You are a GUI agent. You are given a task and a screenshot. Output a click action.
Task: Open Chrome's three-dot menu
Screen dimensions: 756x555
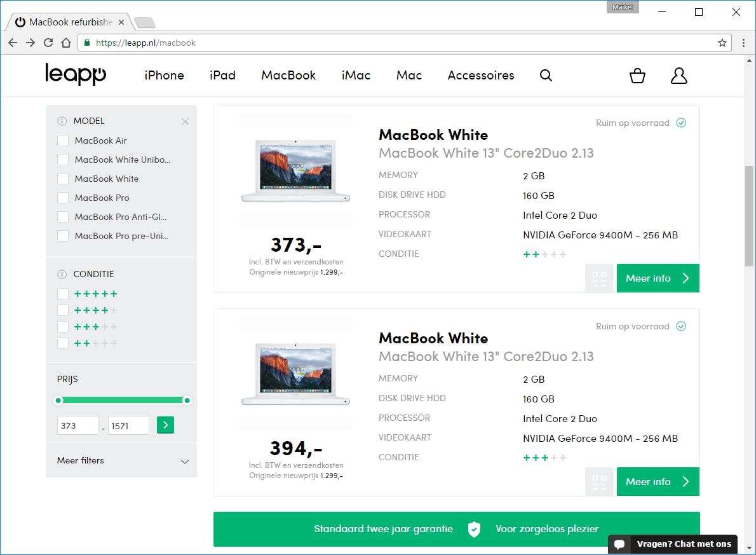click(x=743, y=43)
